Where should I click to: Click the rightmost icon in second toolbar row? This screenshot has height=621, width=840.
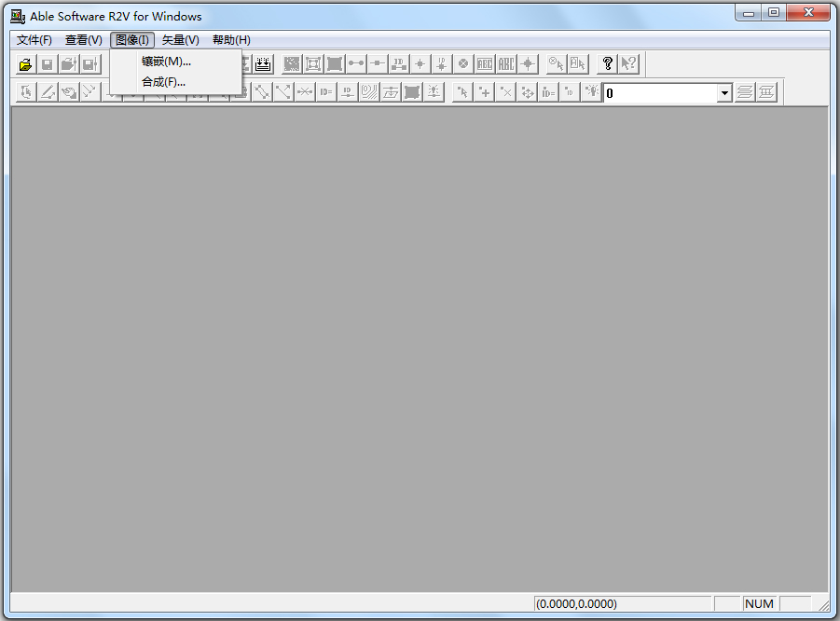coord(766,92)
